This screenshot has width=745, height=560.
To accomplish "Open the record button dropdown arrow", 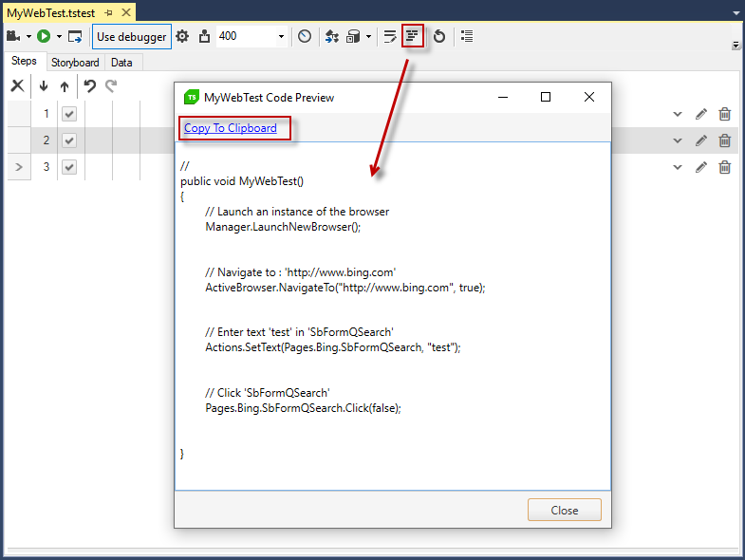I will (29, 37).
